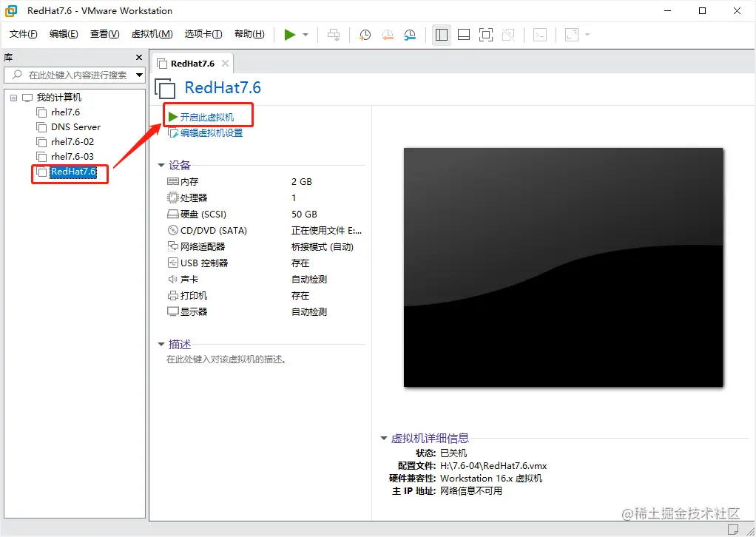
Task: Click the green power-on toolbar play icon
Action: pos(290,35)
